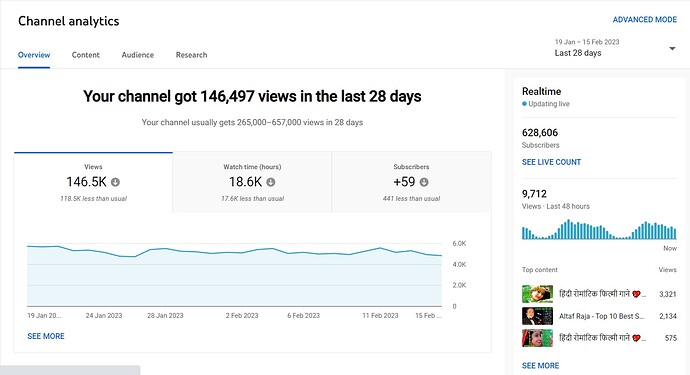Image resolution: width=690 pixels, height=375 pixels.
Task: Open the first Hindi romantic songs video thumbnail
Action: point(537,294)
